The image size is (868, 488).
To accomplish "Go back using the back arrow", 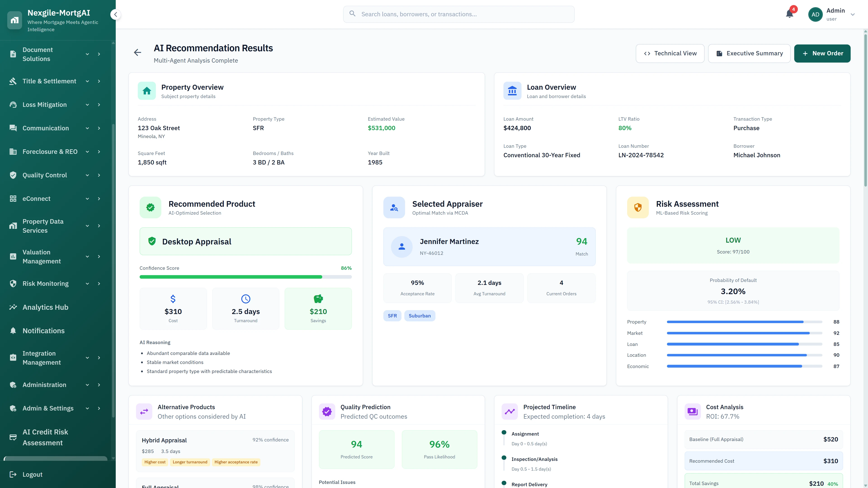I will (x=137, y=53).
